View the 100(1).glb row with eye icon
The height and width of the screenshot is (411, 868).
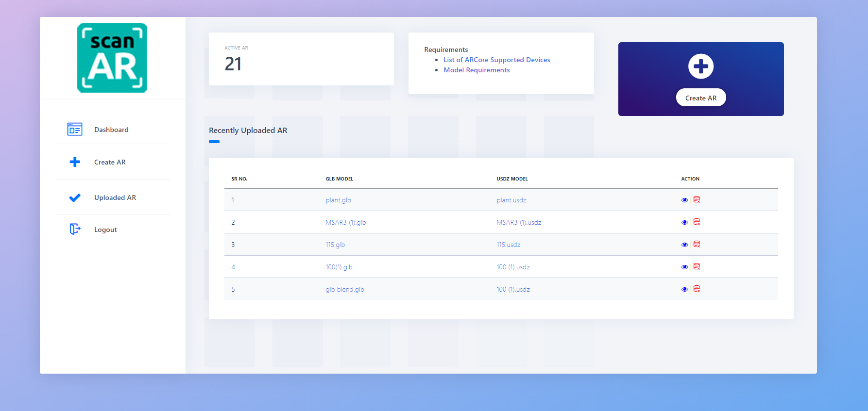684,267
